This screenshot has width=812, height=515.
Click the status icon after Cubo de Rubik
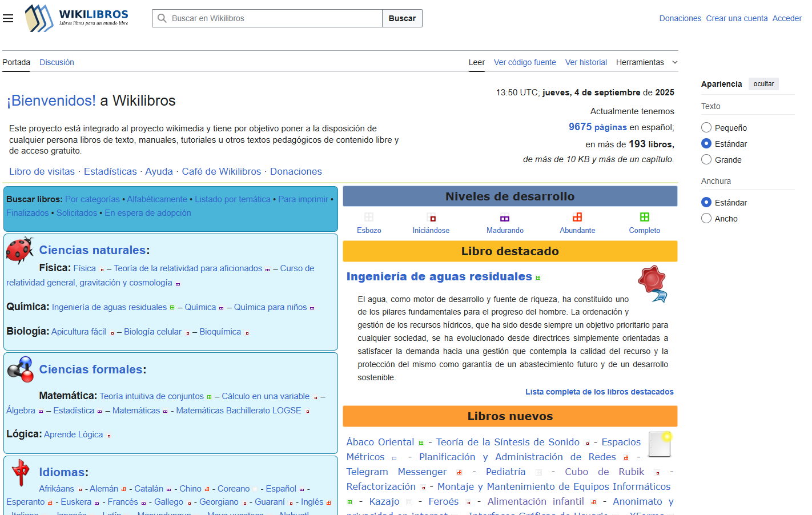(x=657, y=473)
